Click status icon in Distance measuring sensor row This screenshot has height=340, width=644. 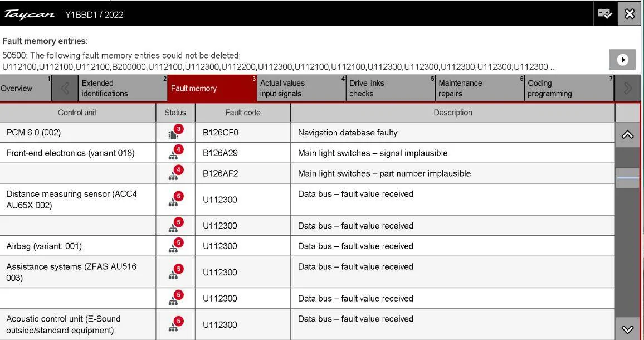175,200
